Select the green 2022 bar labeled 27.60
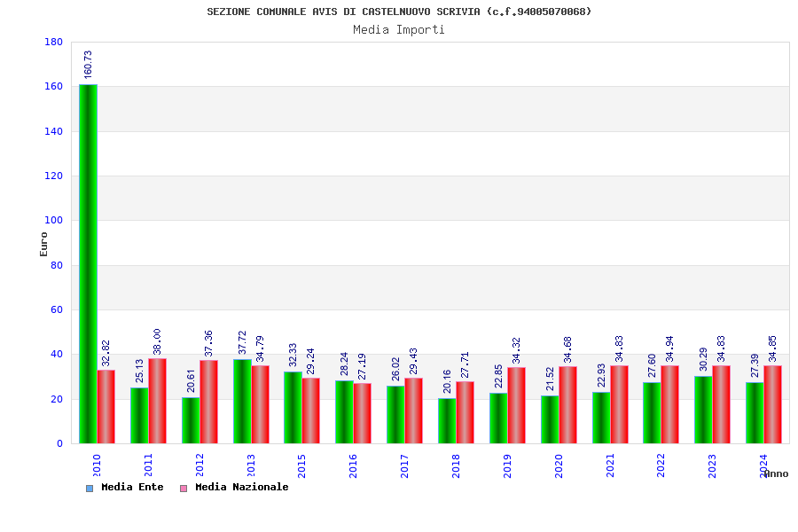 [652, 413]
